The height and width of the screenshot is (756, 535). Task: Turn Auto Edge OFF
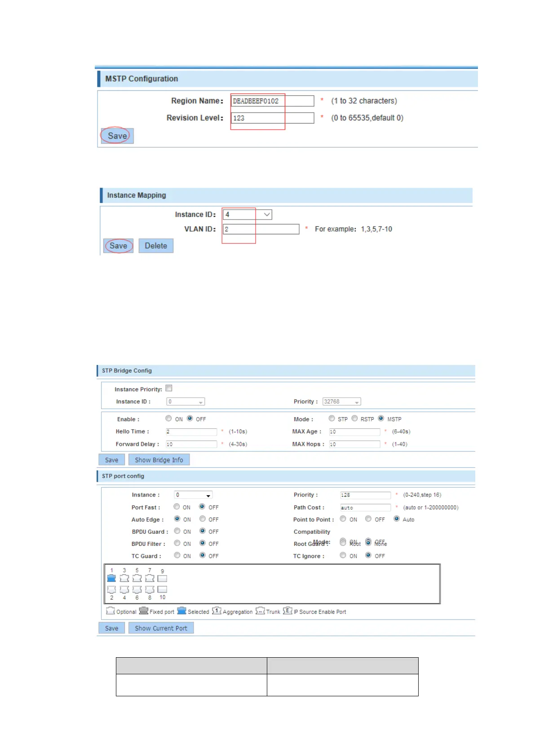[203, 519]
